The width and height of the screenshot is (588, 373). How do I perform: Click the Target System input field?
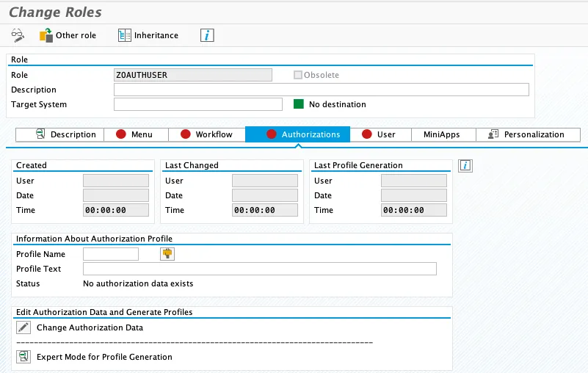tap(197, 104)
